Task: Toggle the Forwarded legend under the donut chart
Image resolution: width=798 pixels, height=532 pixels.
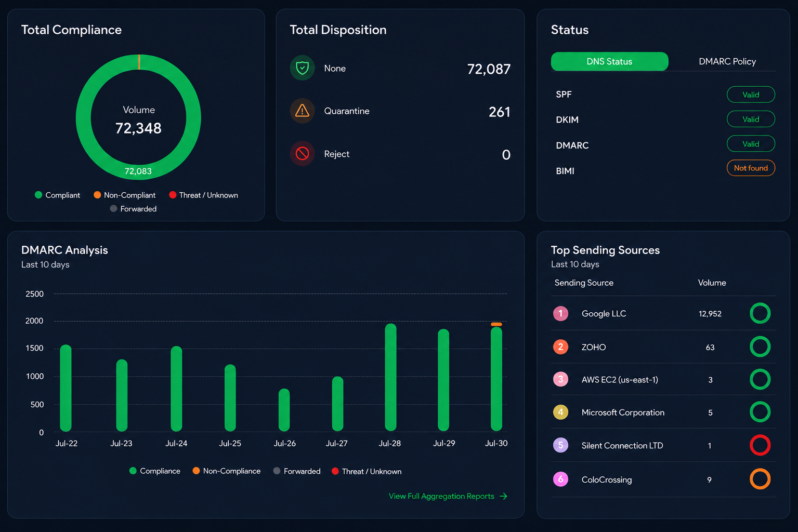Action: coord(133,208)
